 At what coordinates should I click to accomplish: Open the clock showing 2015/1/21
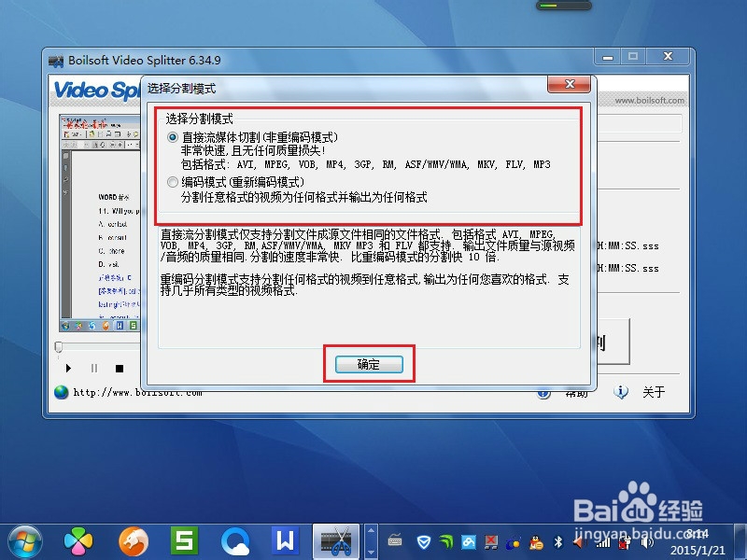(697, 542)
